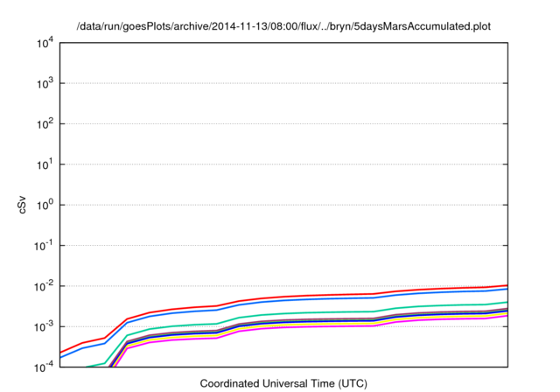Click the 10^-2 y-axis tick label

[44, 286]
